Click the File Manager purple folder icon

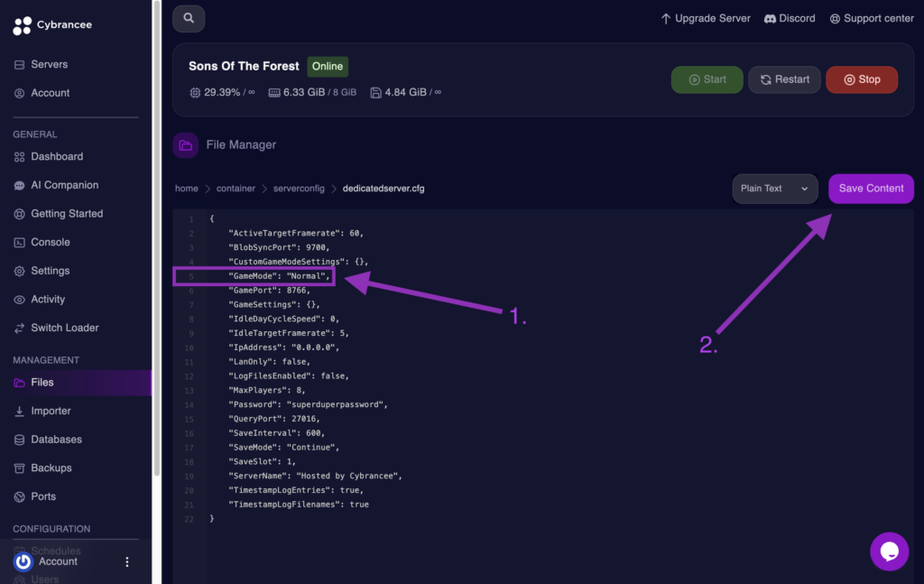186,145
